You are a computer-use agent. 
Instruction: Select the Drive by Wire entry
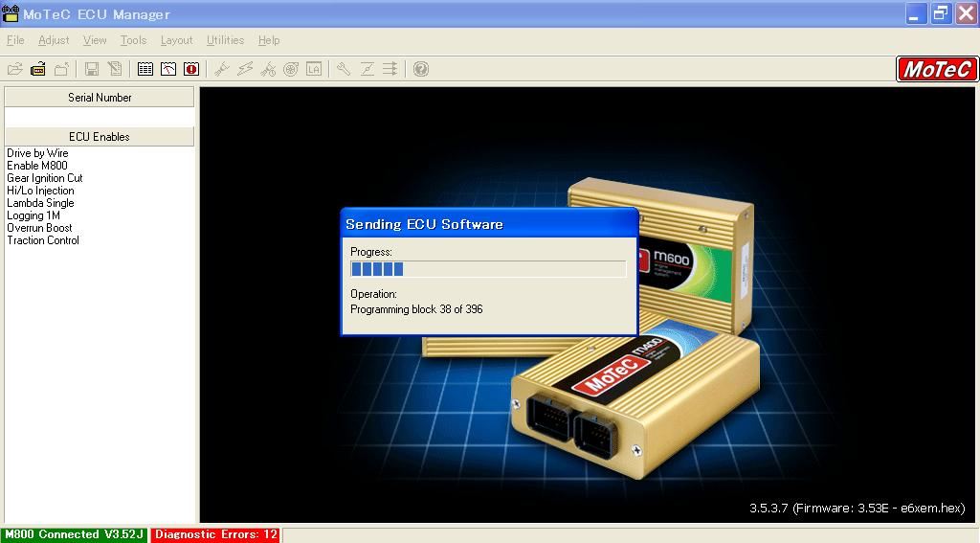tap(37, 153)
